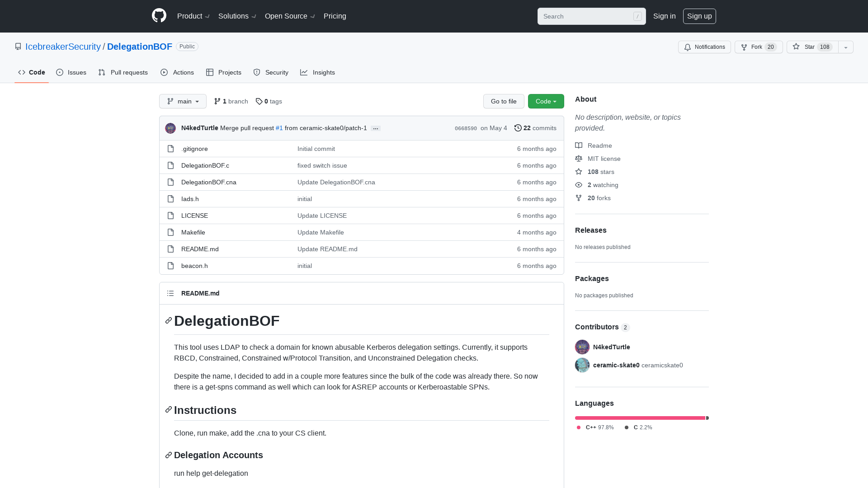
Task: Open the DelegationBOF.cna file
Action: (209, 182)
